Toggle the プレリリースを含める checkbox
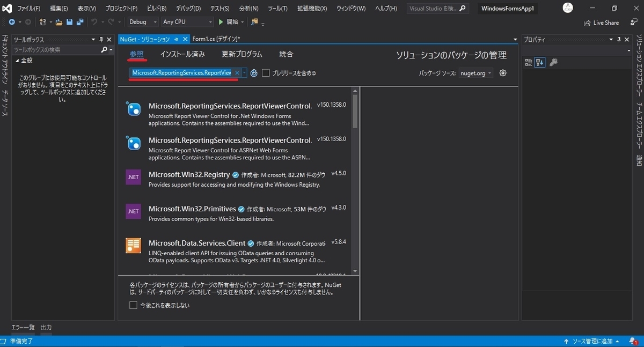Viewport: 644px width, 347px height. coord(266,73)
